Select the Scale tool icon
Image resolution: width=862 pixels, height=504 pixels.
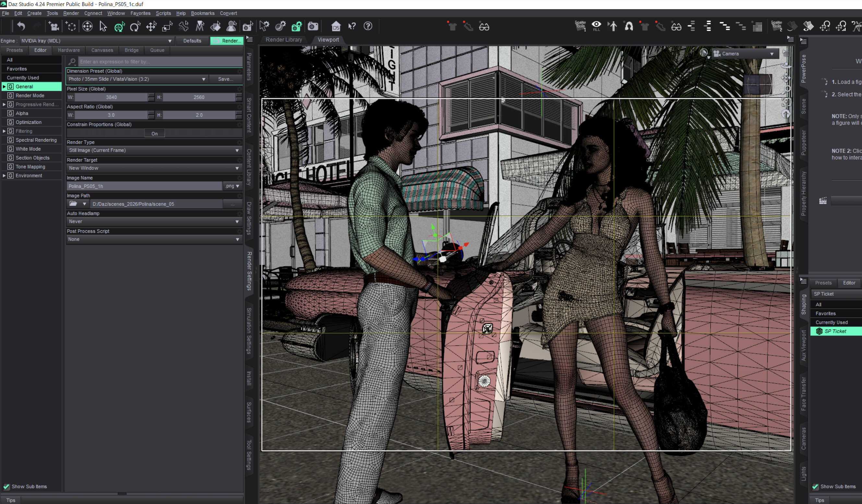pyautogui.click(x=167, y=26)
